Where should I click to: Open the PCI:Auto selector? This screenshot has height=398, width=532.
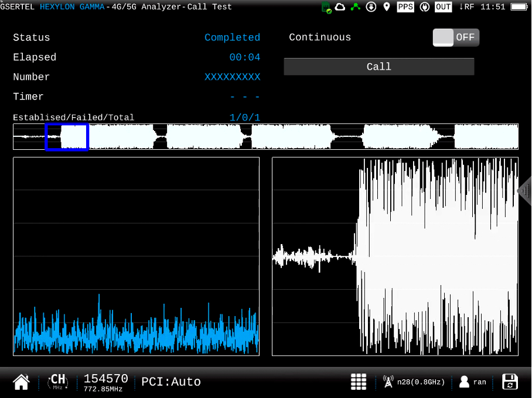click(x=171, y=382)
